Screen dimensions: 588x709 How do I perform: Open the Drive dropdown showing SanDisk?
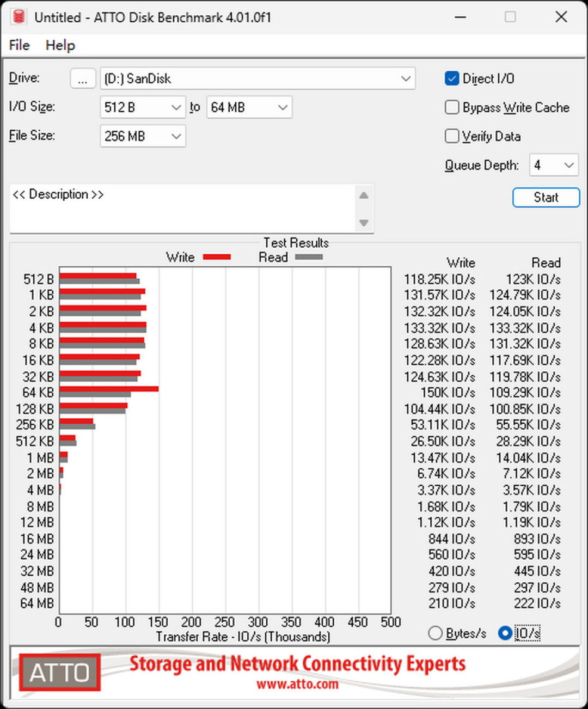[x=258, y=78]
